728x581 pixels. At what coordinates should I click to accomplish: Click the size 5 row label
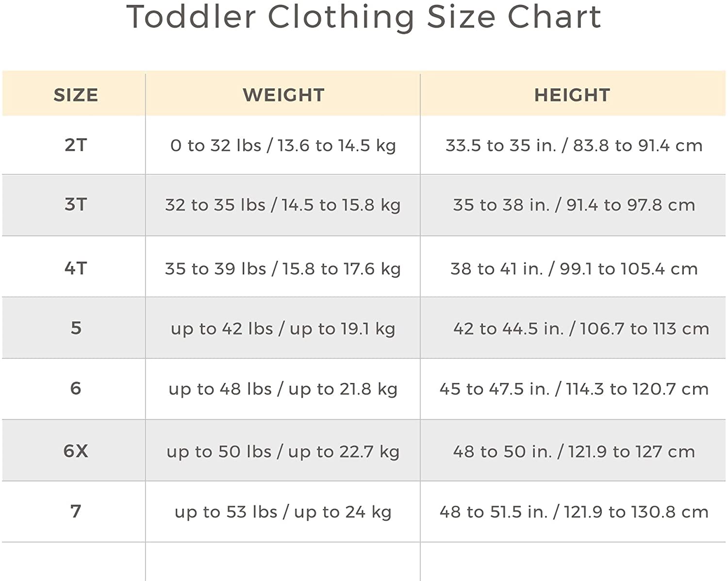(x=76, y=328)
